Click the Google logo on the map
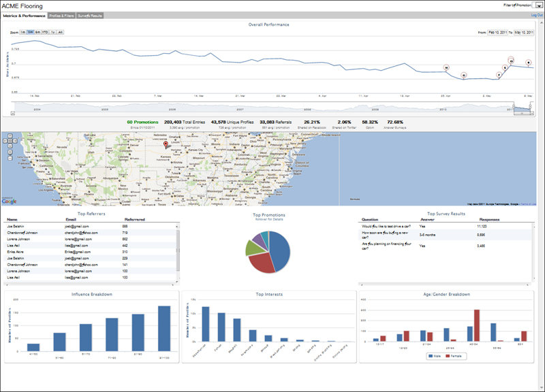The height and width of the screenshot is (392, 545). pos(9,201)
